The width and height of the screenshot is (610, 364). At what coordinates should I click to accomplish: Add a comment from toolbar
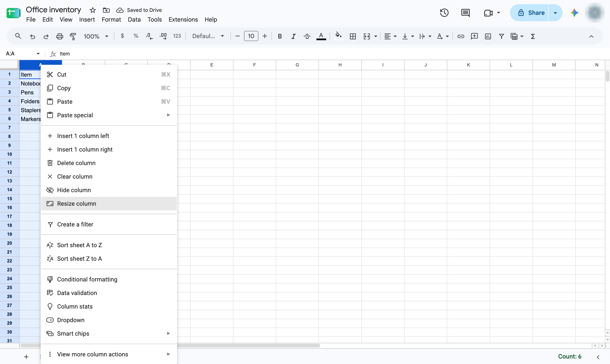[474, 36]
